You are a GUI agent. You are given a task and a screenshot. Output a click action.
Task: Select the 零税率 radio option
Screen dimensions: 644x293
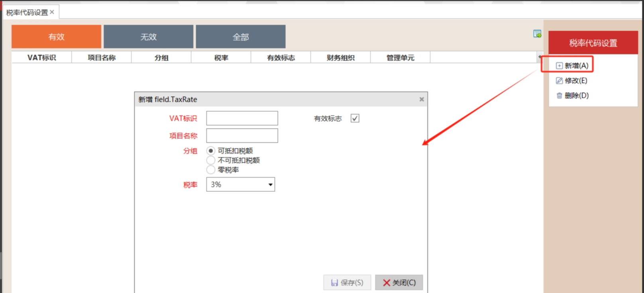(211, 170)
